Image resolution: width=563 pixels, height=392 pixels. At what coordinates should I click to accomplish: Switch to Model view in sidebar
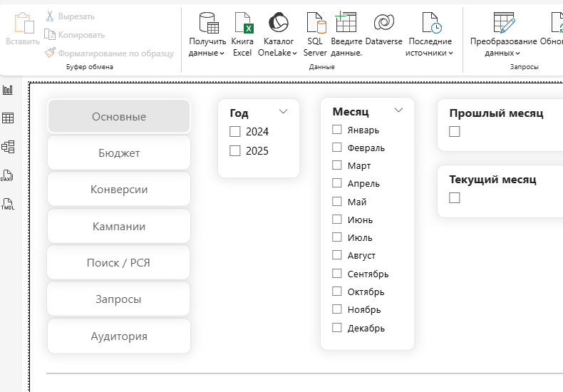point(8,147)
